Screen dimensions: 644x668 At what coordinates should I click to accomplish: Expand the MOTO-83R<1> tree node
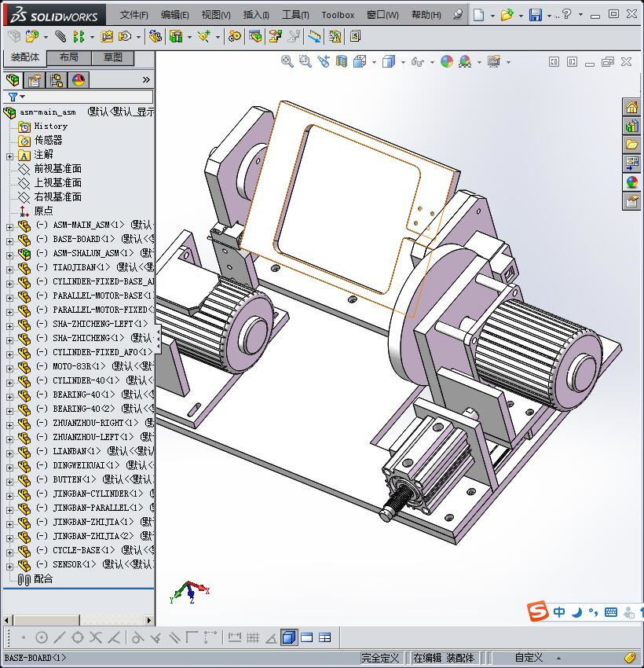9,369
